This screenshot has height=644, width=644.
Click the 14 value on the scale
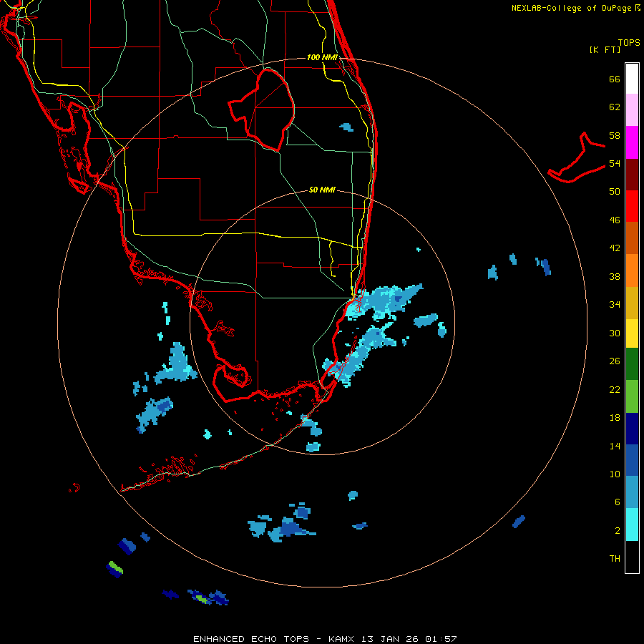(x=615, y=446)
